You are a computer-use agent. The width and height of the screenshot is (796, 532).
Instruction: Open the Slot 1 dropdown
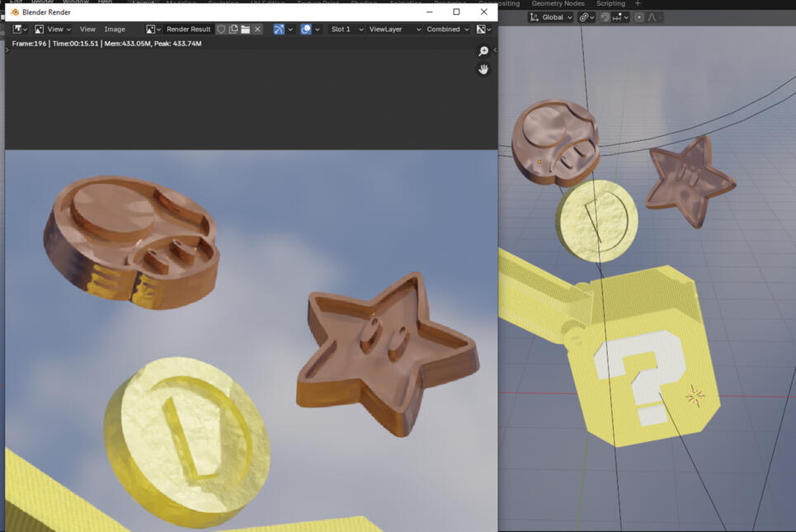pyautogui.click(x=346, y=29)
